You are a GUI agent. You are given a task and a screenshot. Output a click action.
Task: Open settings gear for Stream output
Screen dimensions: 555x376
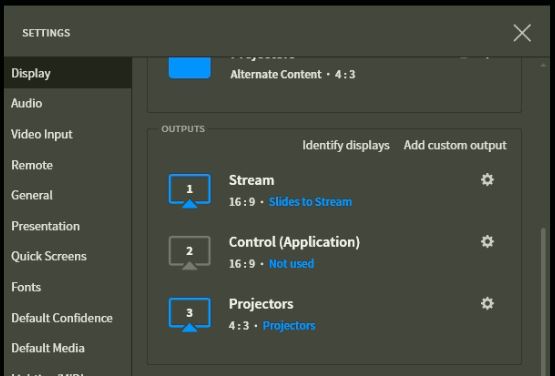click(487, 180)
